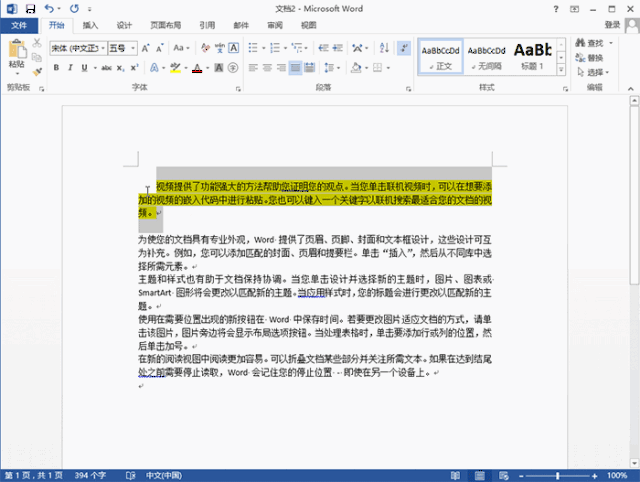Image resolution: width=640 pixels, height=482 pixels.
Task: Open font color dropdown arrow
Action: [x=208, y=68]
